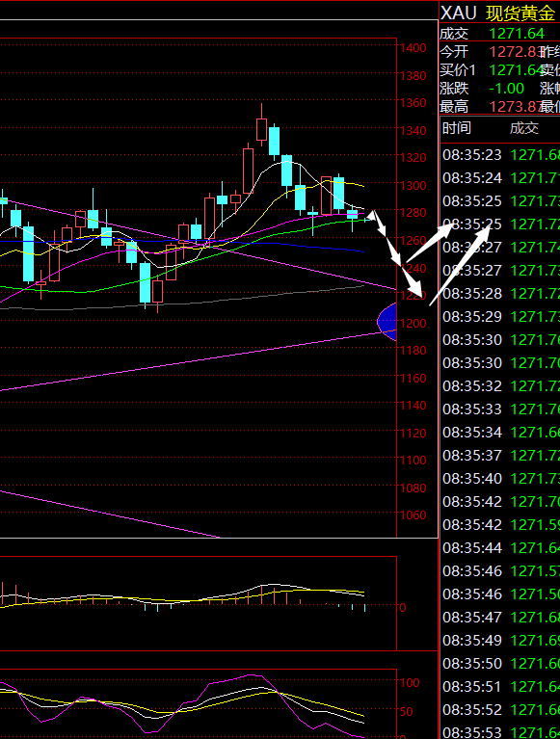
Task: Click the 100 level label in oscillator panel
Action: pyautogui.click(x=410, y=682)
